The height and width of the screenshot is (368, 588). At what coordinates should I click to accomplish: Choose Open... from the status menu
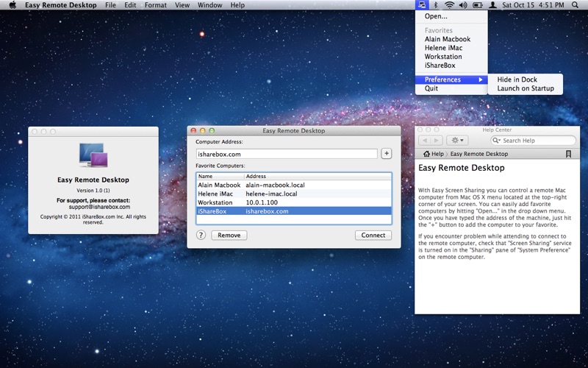click(x=451, y=16)
